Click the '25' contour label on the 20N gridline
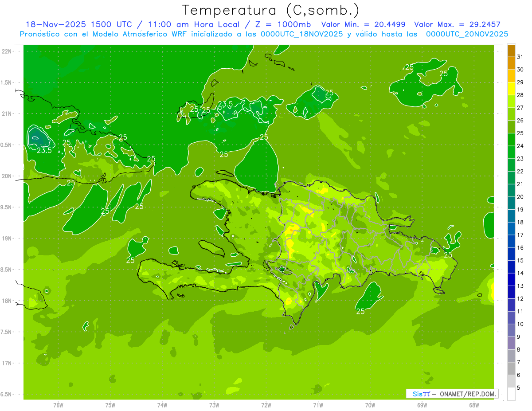This screenshot has height=411, width=532. (71, 183)
